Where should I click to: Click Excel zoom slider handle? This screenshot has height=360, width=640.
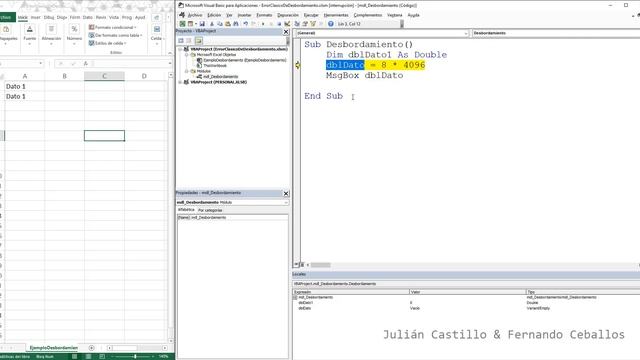click(x=135, y=356)
